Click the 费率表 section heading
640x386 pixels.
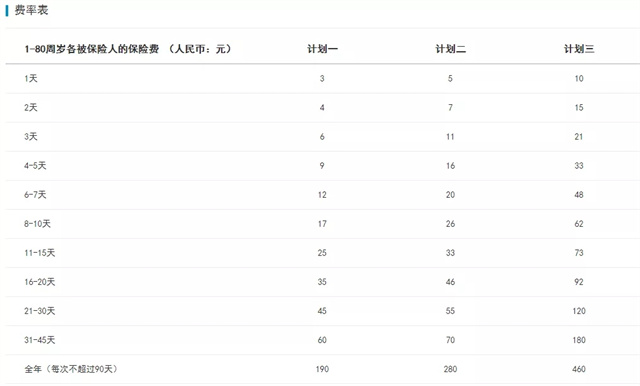[x=31, y=10]
